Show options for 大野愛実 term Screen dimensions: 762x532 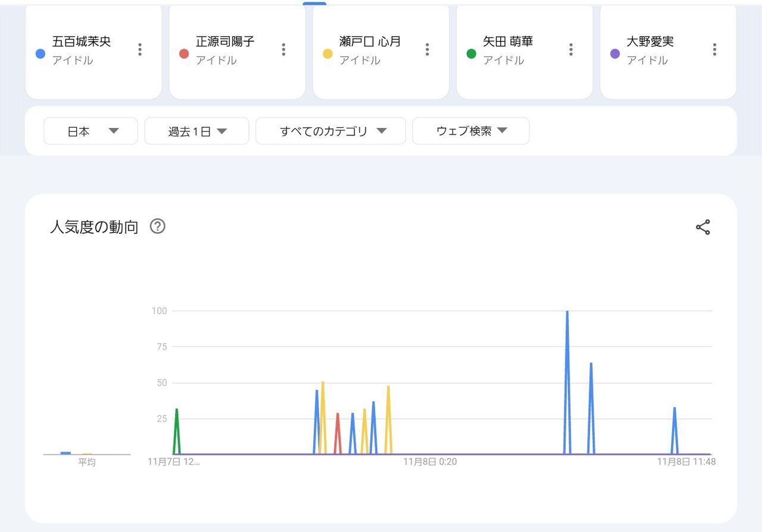714,50
